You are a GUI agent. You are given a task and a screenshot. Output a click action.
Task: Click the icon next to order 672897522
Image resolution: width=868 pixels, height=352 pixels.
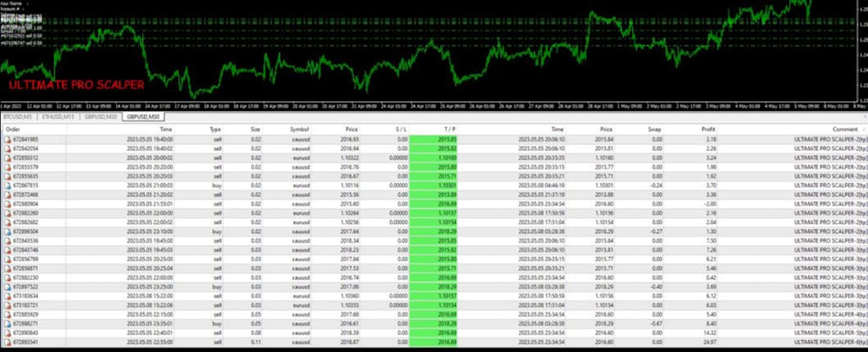(7, 286)
